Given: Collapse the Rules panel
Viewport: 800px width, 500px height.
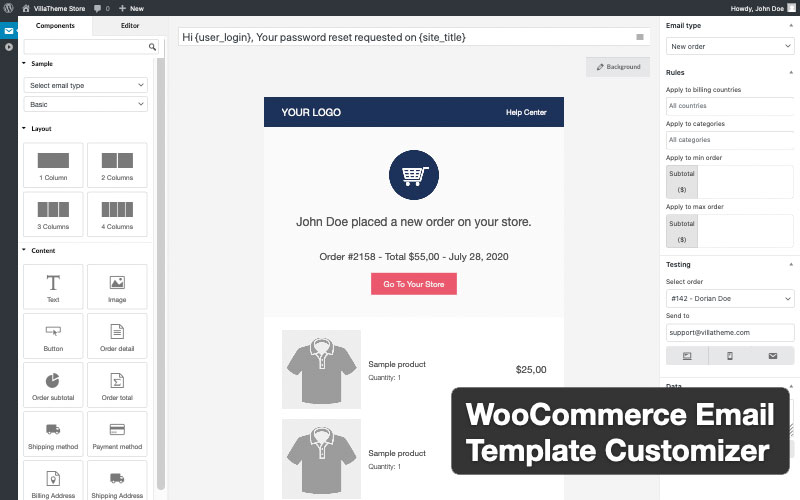Looking at the screenshot, I should tap(791, 72).
